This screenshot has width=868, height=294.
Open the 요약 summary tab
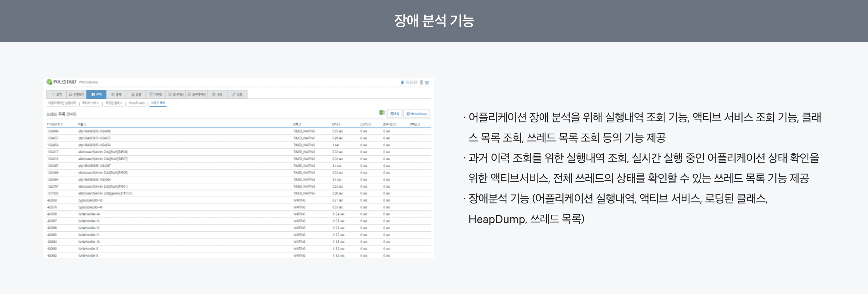56,94
